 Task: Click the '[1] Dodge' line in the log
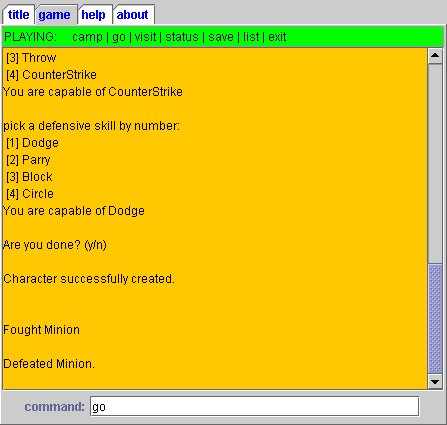coord(32,143)
